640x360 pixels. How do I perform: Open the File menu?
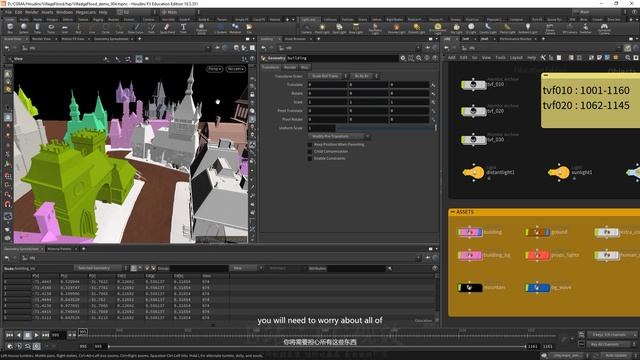[8, 12]
